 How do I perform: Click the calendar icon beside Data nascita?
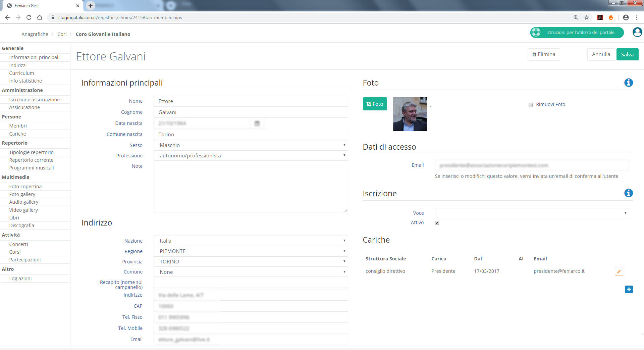tap(257, 123)
